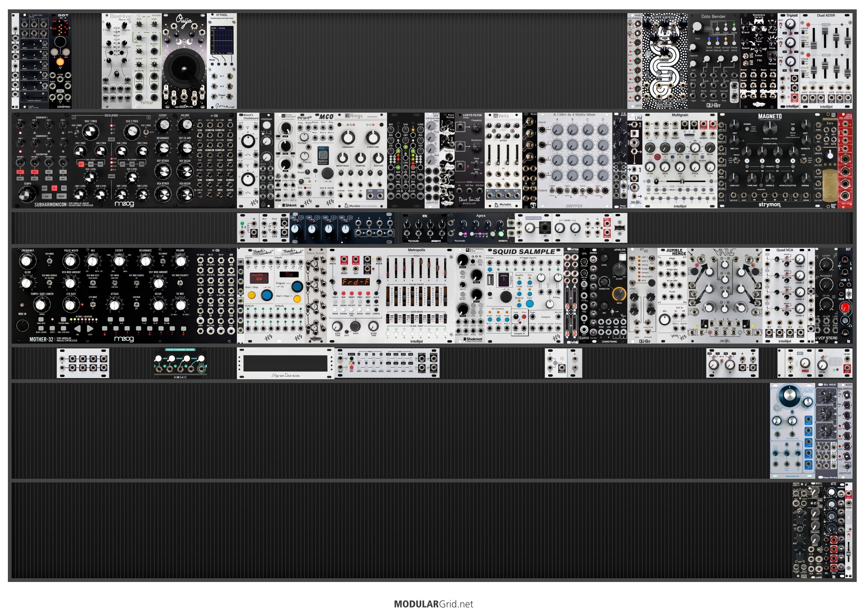Select the Mosaic Four Channel Mixer tile

(x=180, y=363)
